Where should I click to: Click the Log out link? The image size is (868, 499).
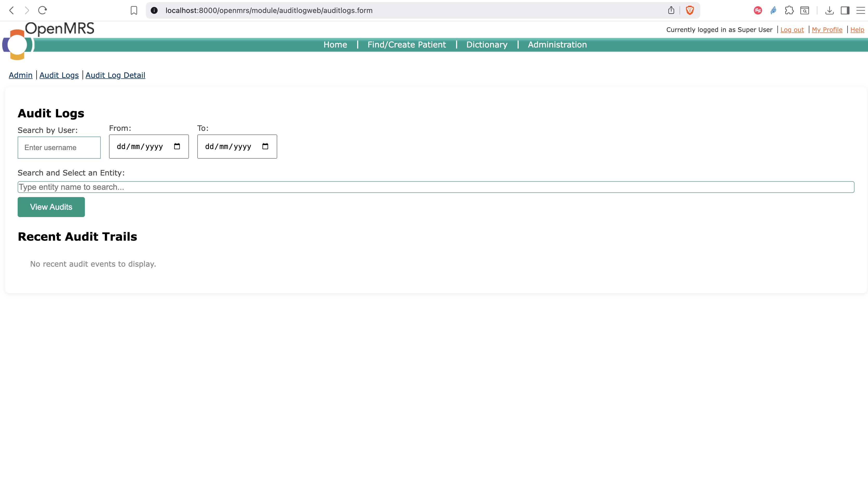click(x=792, y=30)
